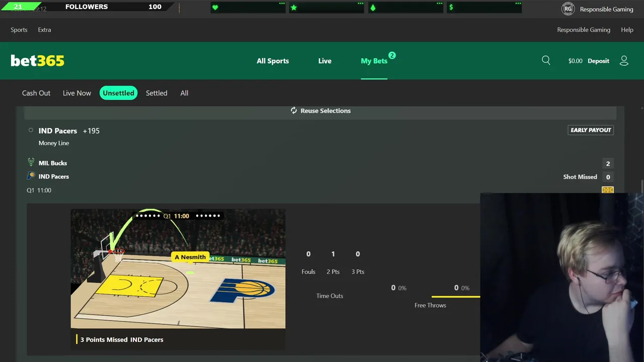Screen dimensions: 644x362
Task: Click the streamer webcam overlay
Action: click(562, 278)
